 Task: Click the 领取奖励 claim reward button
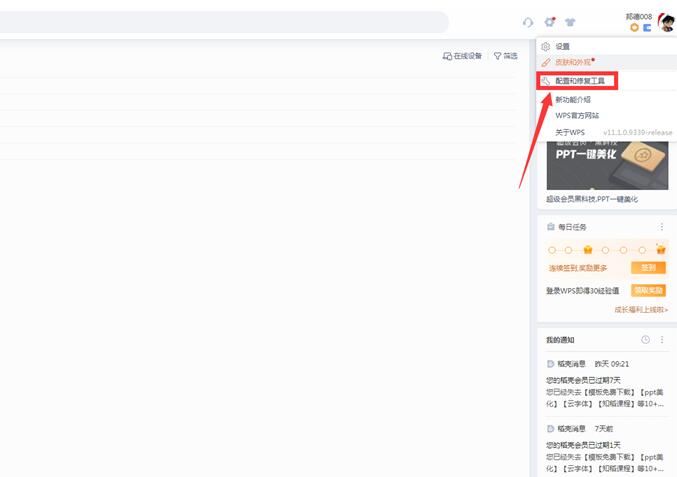648,291
